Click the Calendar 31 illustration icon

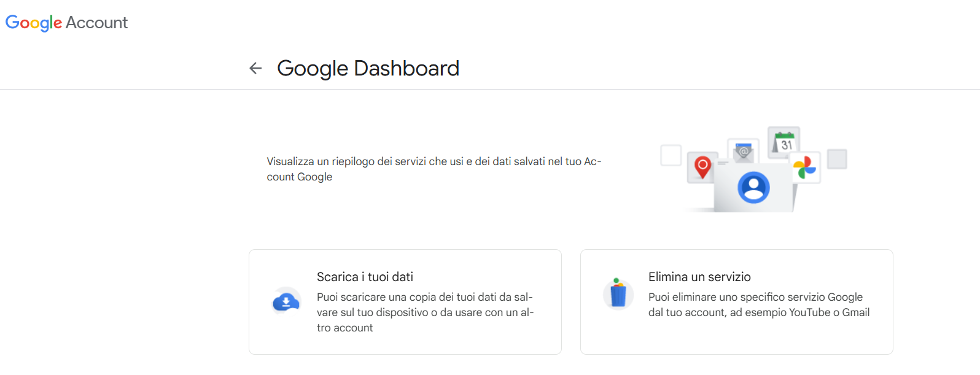point(784,141)
